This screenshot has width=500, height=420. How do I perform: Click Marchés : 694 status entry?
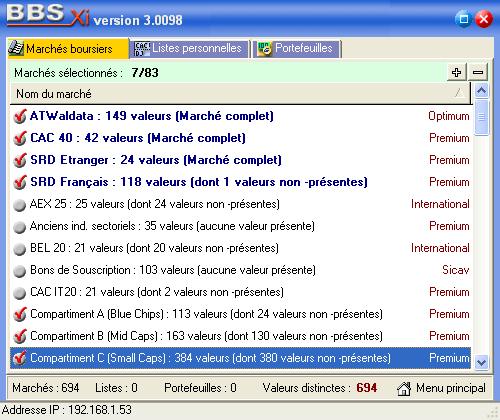(x=46, y=388)
